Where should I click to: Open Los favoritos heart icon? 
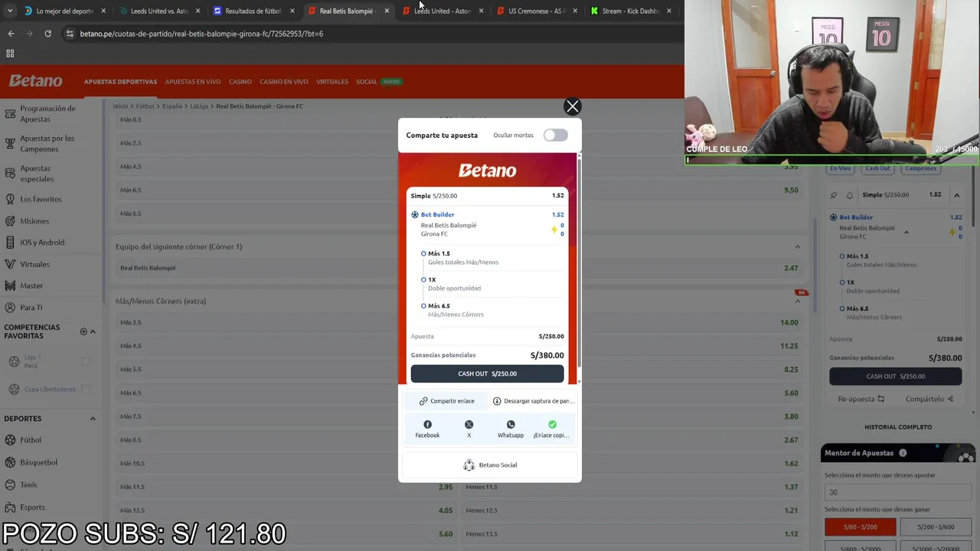click(10, 199)
